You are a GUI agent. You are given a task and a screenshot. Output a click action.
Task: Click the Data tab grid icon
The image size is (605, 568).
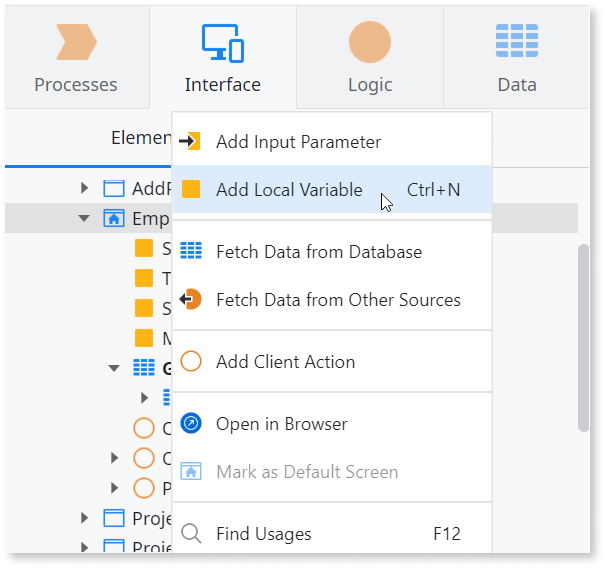point(517,42)
